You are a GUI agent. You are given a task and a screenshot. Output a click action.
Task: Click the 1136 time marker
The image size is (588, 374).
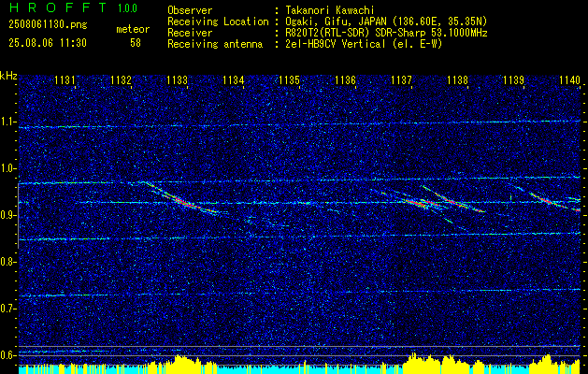click(x=345, y=79)
